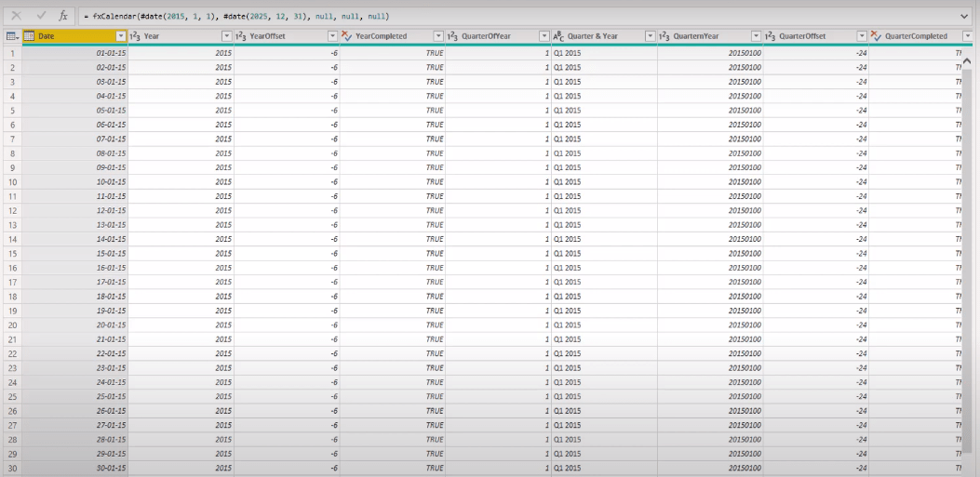Click the Date column type icon
The image size is (980, 477).
click(29, 36)
